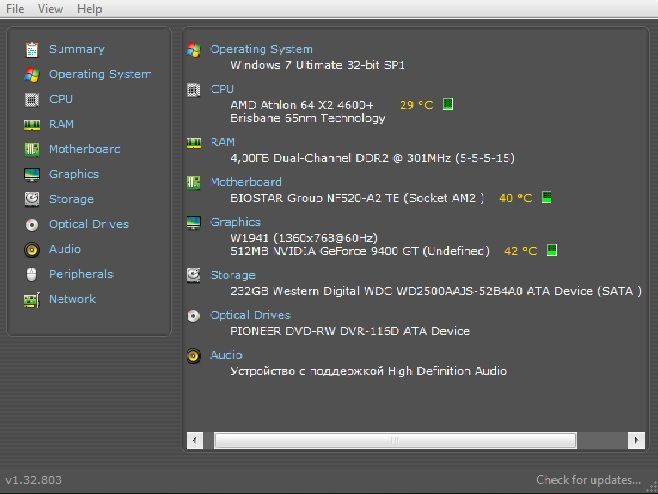Open the View menu
The image size is (658, 494).
50,9
